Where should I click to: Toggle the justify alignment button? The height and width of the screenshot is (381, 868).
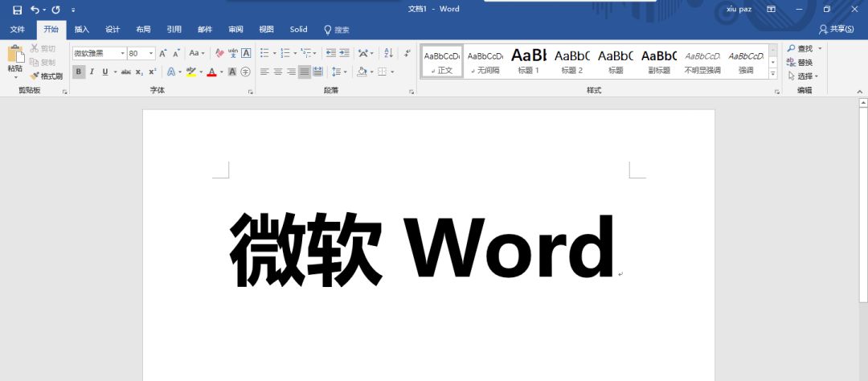[x=305, y=72]
